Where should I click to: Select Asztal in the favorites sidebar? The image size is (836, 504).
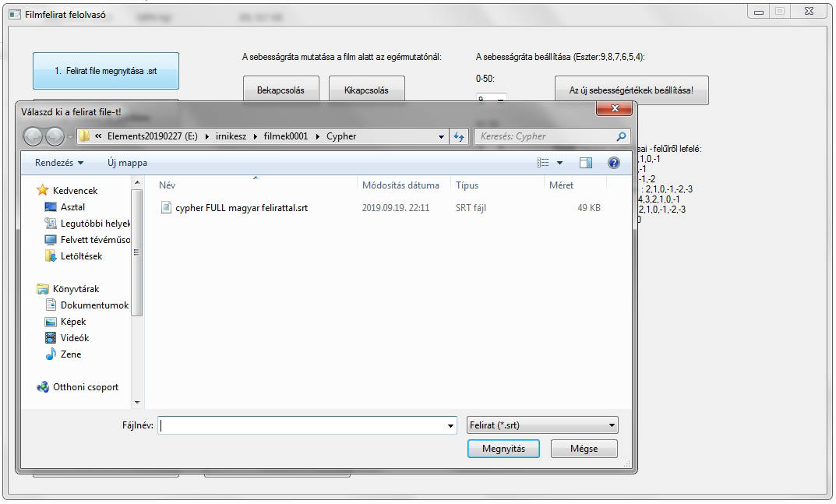[x=72, y=207]
